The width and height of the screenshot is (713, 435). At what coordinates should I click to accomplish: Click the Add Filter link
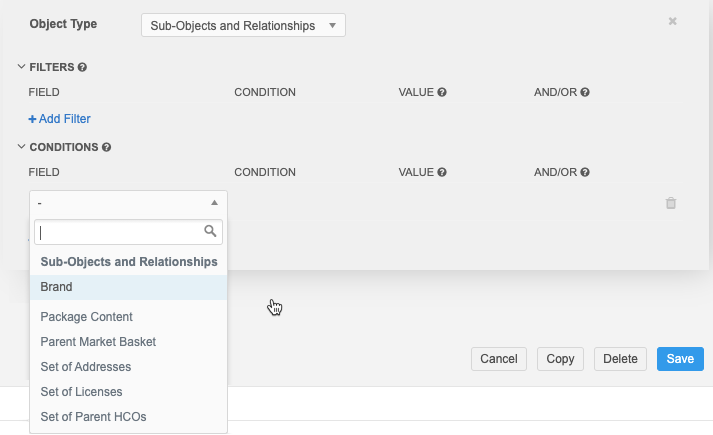59,119
